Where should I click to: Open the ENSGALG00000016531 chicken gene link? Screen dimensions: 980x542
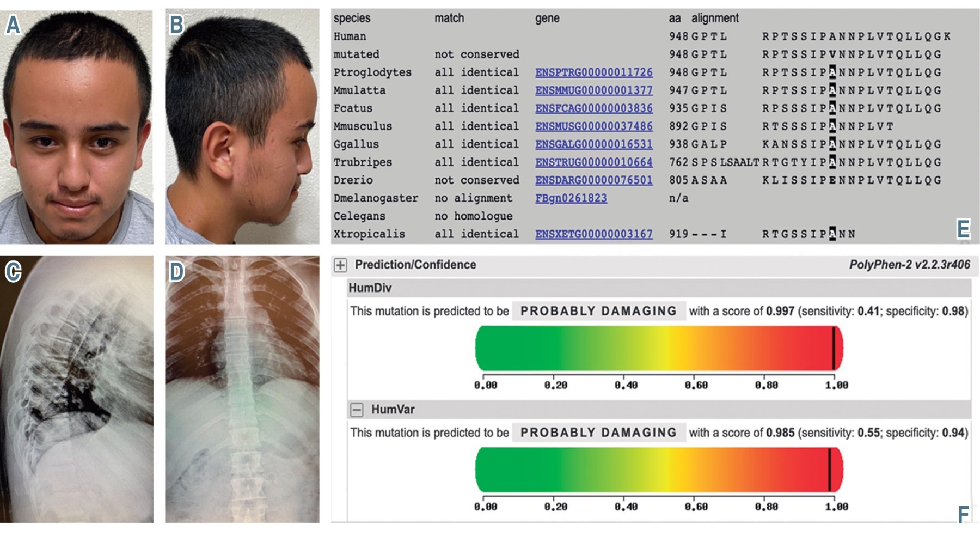point(593,144)
